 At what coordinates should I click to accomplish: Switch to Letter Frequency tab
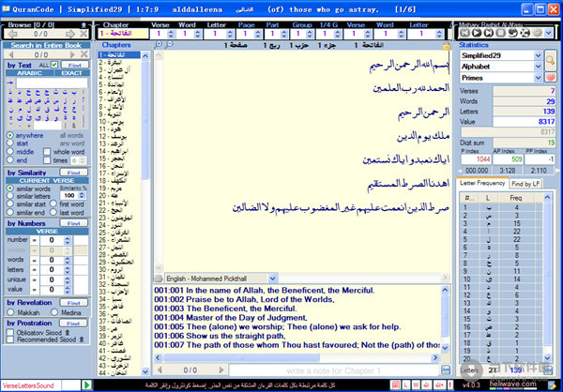coord(482,183)
